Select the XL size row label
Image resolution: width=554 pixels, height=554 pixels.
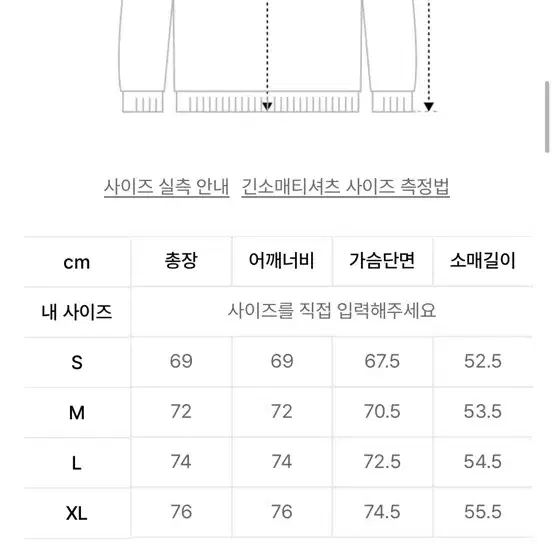pyautogui.click(x=77, y=513)
